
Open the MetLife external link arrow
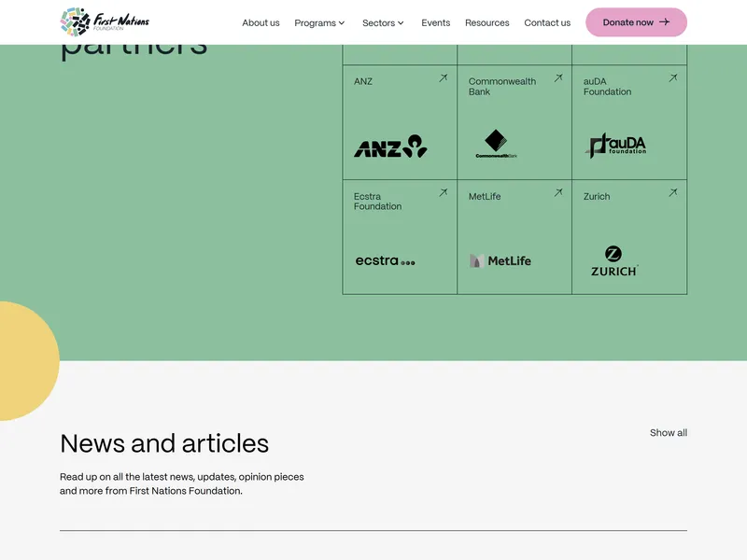(558, 192)
